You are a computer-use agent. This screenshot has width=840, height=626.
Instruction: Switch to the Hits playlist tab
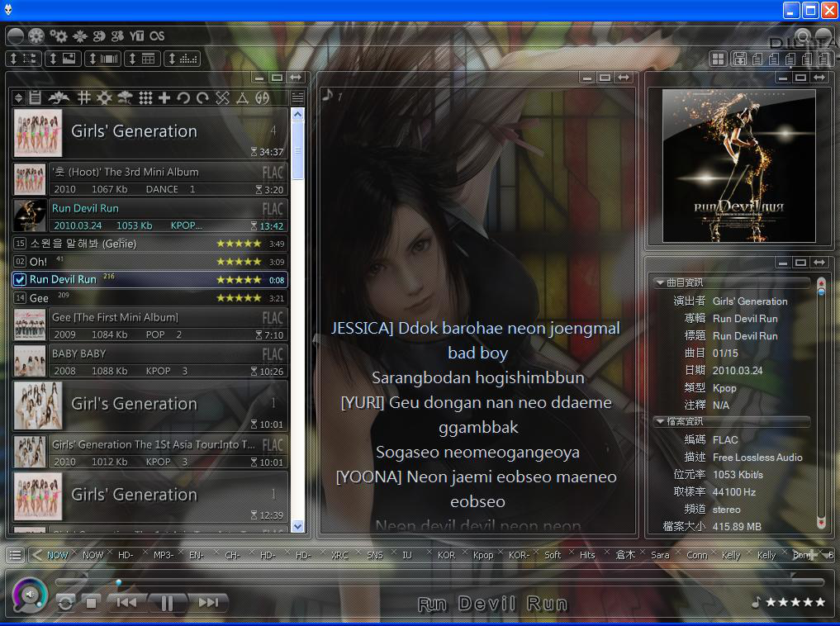(x=587, y=555)
